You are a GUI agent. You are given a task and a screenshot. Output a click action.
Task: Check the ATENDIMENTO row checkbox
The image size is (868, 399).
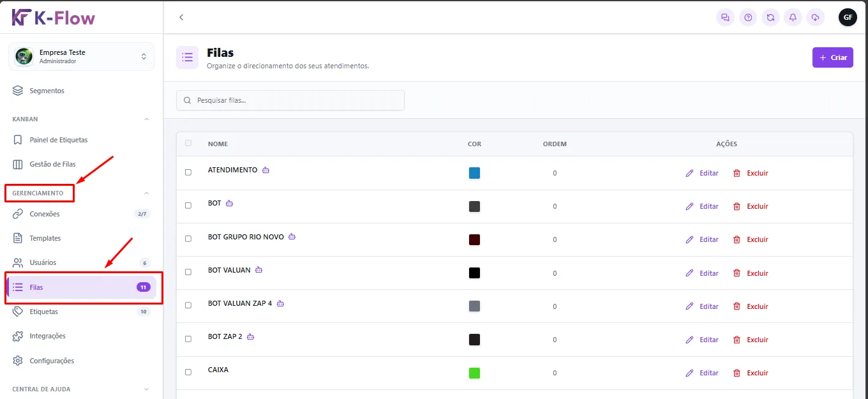pos(188,172)
